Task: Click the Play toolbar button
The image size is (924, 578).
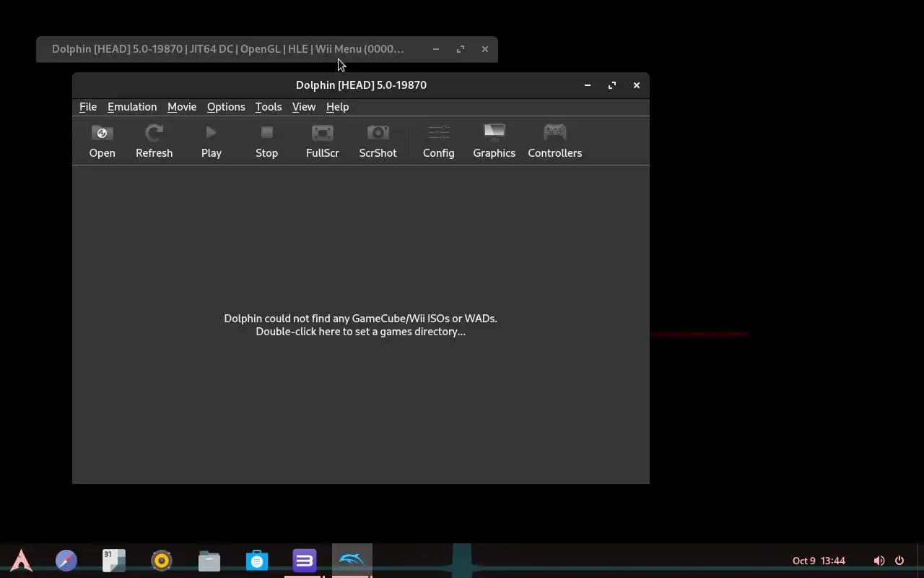Action: 212,141
